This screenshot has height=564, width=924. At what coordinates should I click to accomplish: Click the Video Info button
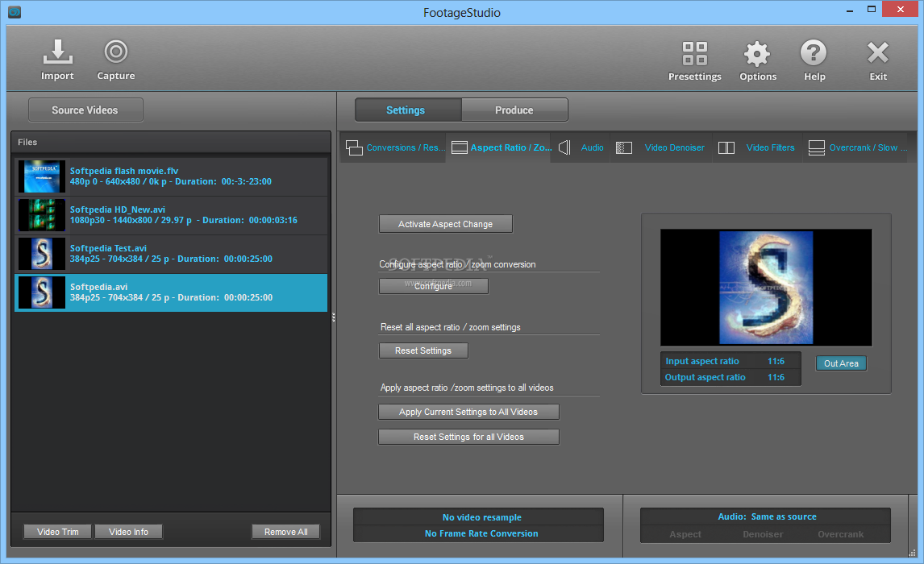coord(128,532)
